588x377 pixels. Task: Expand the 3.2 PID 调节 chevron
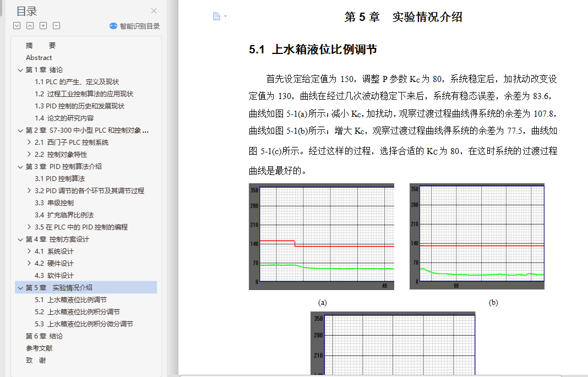29,190
